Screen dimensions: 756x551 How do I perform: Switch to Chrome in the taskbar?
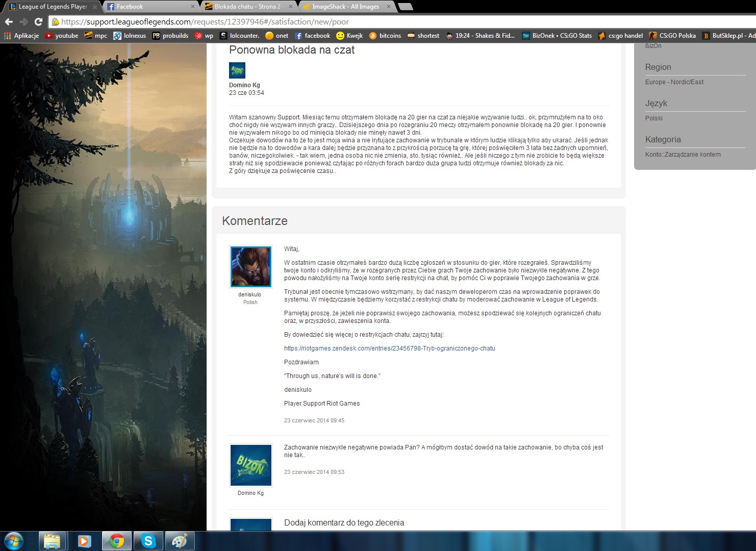pyautogui.click(x=117, y=541)
